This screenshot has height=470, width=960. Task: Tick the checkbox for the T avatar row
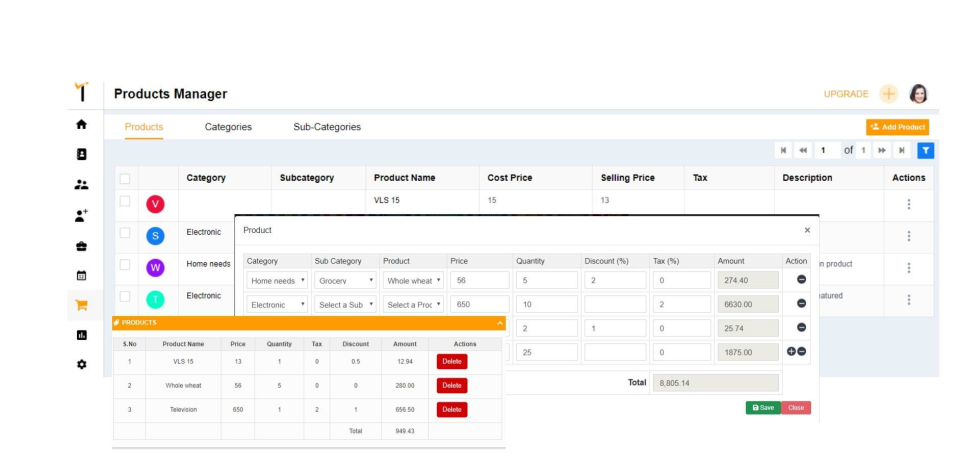[125, 296]
